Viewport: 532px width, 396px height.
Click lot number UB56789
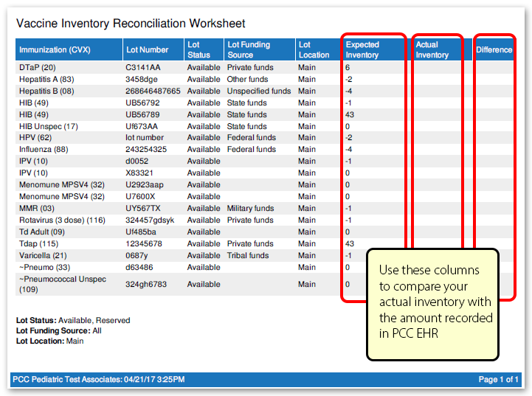click(142, 114)
